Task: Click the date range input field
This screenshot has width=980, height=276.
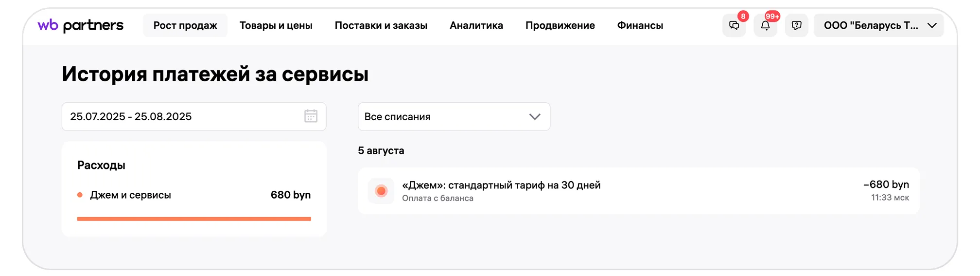Action: point(185,117)
